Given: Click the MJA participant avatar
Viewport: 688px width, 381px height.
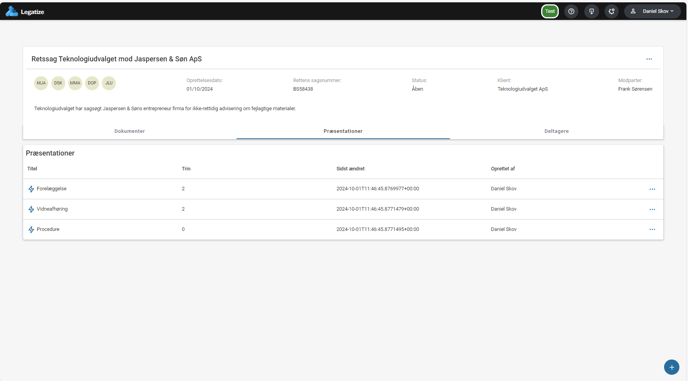Looking at the screenshot, I should (x=41, y=83).
